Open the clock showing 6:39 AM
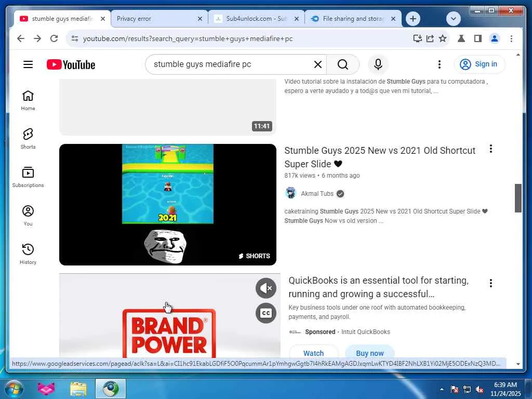The width and height of the screenshot is (532, 399). [505, 389]
